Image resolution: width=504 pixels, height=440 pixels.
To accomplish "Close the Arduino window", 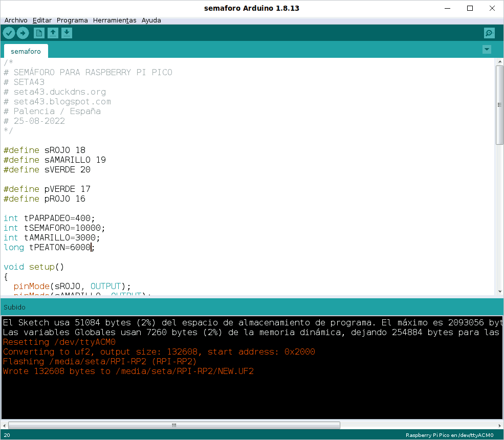I will 492,8.
